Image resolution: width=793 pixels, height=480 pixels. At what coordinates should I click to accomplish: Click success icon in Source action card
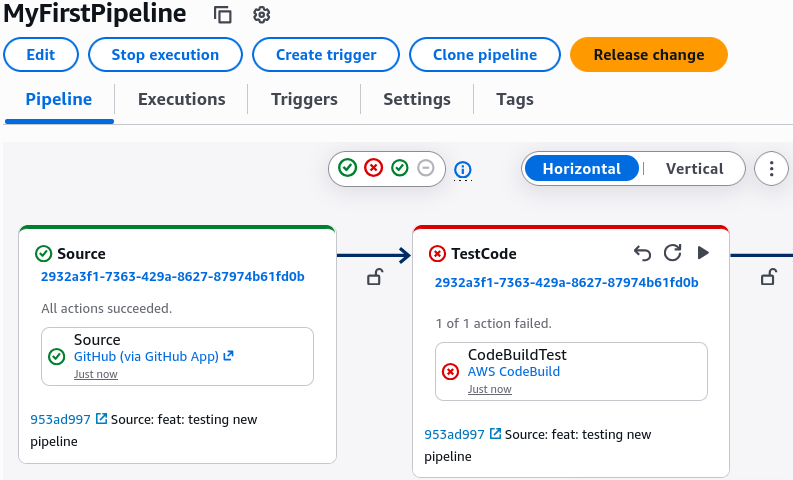pyautogui.click(x=57, y=357)
